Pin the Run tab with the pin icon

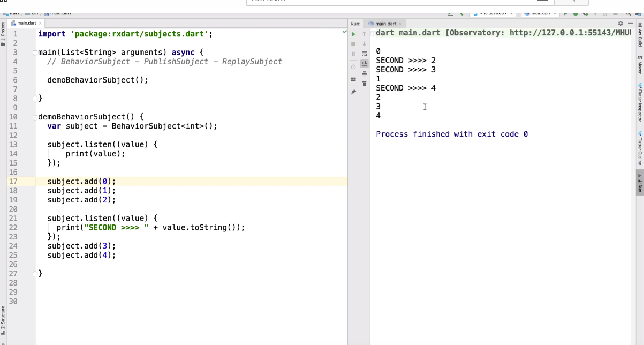click(353, 92)
